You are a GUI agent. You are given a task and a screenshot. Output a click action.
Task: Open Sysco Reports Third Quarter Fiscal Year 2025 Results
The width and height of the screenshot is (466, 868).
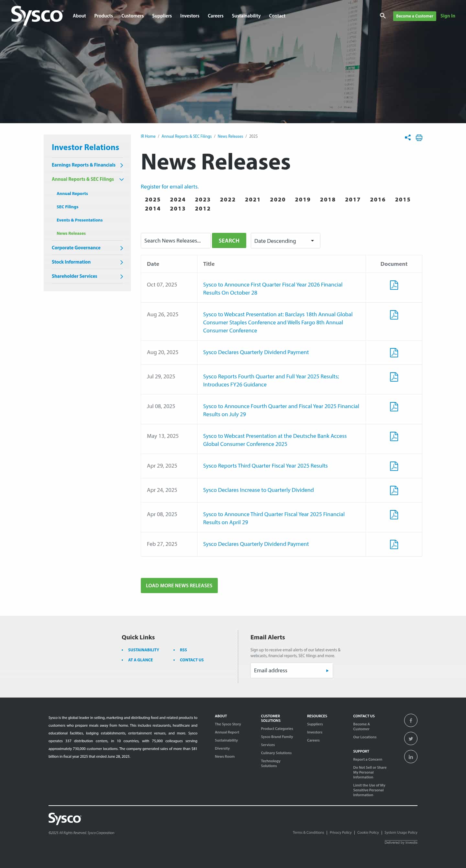coord(265,466)
